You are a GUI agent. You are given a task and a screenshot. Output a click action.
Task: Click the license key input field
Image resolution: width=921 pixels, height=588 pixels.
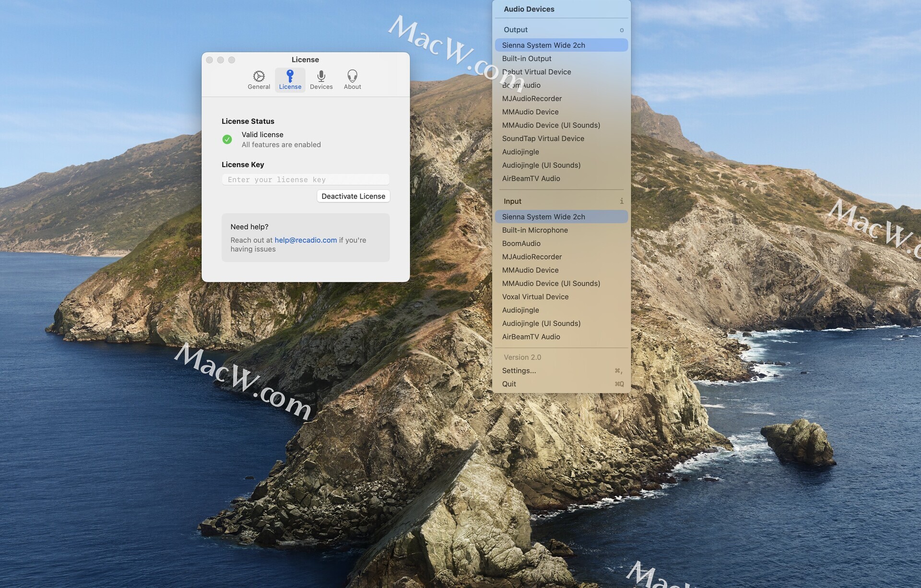(305, 179)
